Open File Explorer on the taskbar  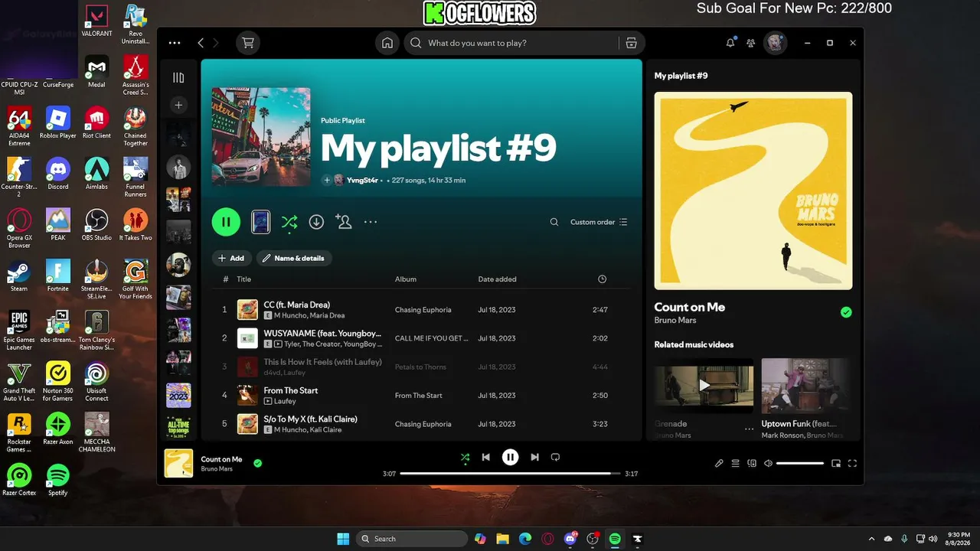[502, 539]
